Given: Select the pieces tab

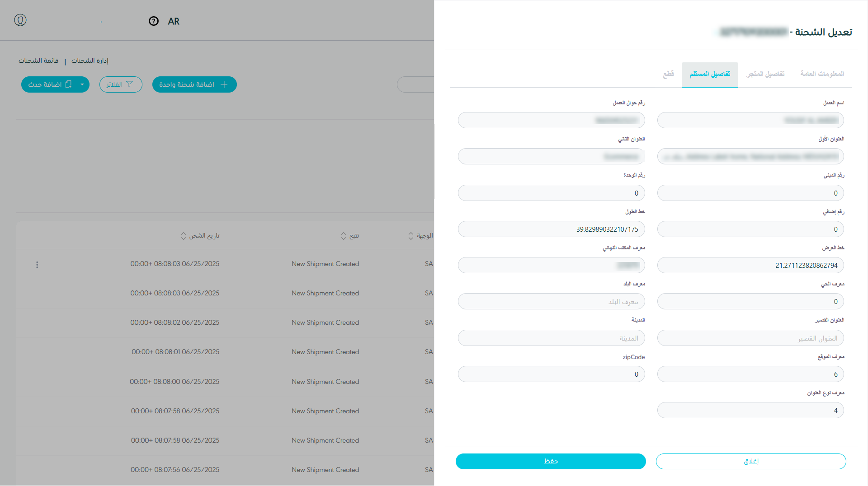Looking at the screenshot, I should click(x=668, y=74).
